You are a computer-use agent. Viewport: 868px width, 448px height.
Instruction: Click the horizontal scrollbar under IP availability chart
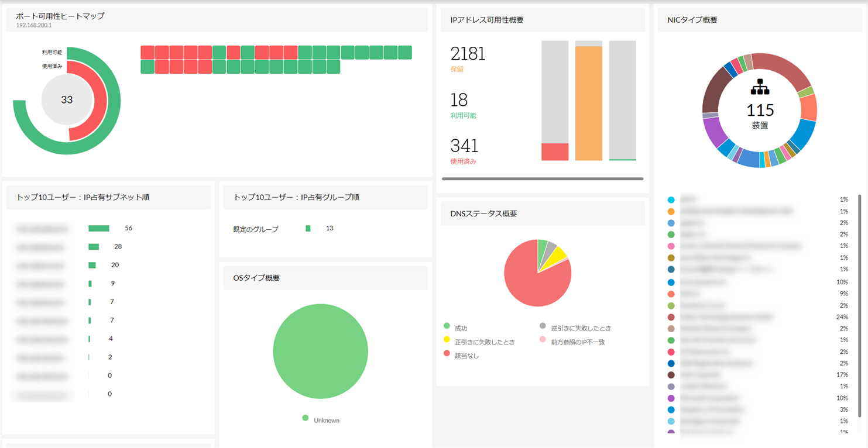(x=543, y=178)
